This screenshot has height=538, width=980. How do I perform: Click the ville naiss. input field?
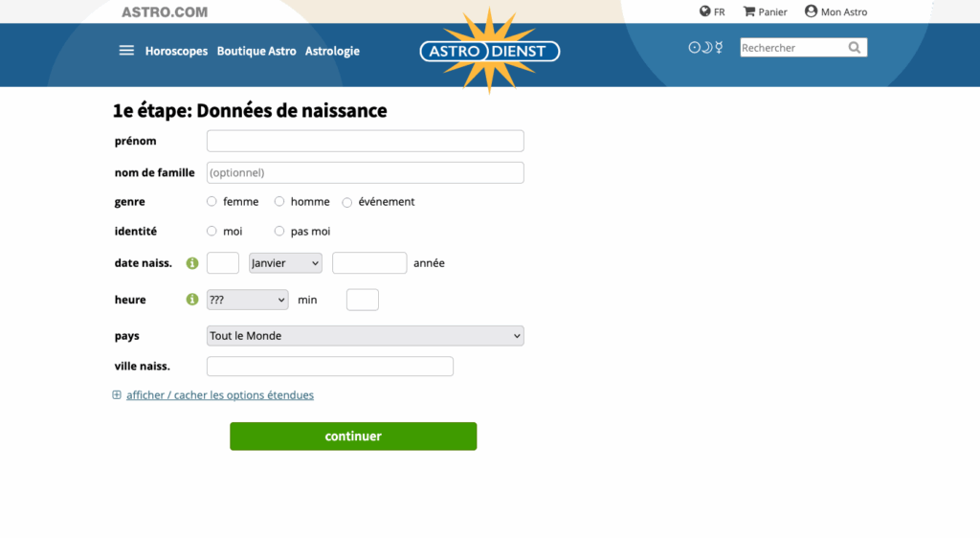pos(330,366)
